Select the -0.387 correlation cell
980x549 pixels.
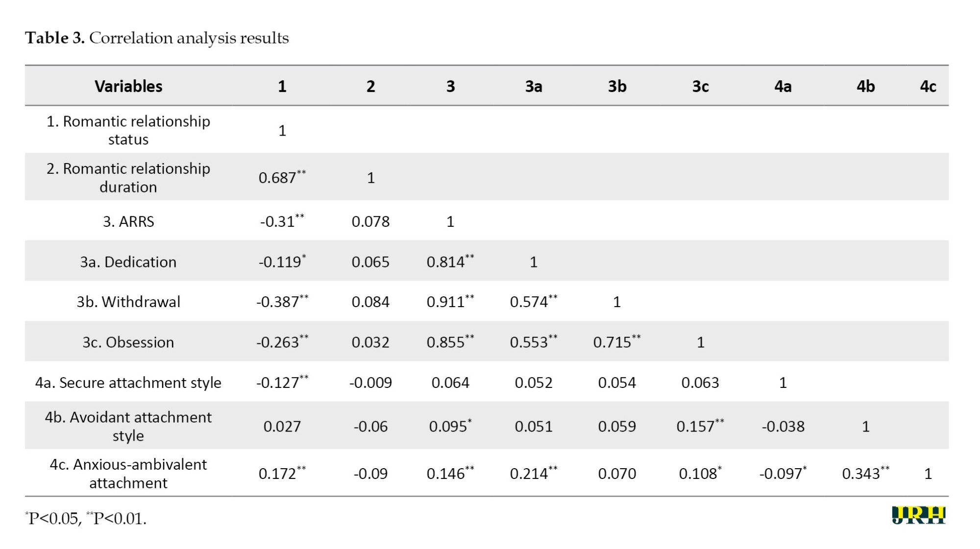(x=282, y=301)
